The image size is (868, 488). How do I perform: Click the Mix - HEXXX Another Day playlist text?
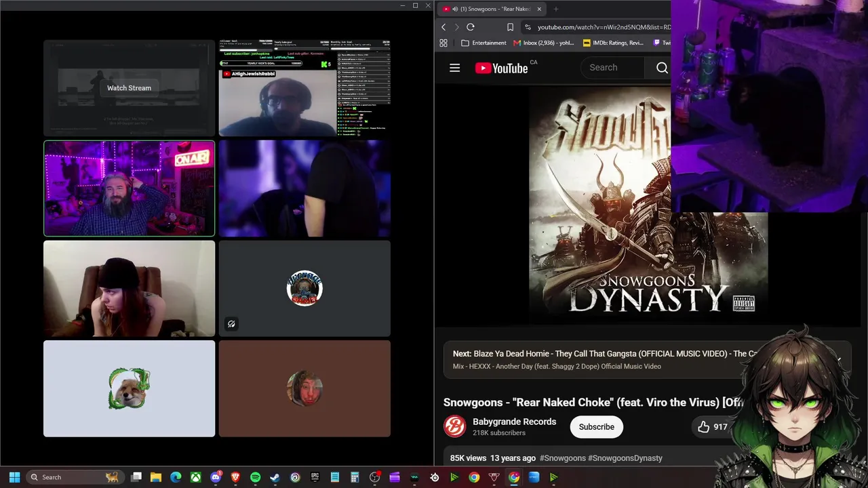(557, 367)
